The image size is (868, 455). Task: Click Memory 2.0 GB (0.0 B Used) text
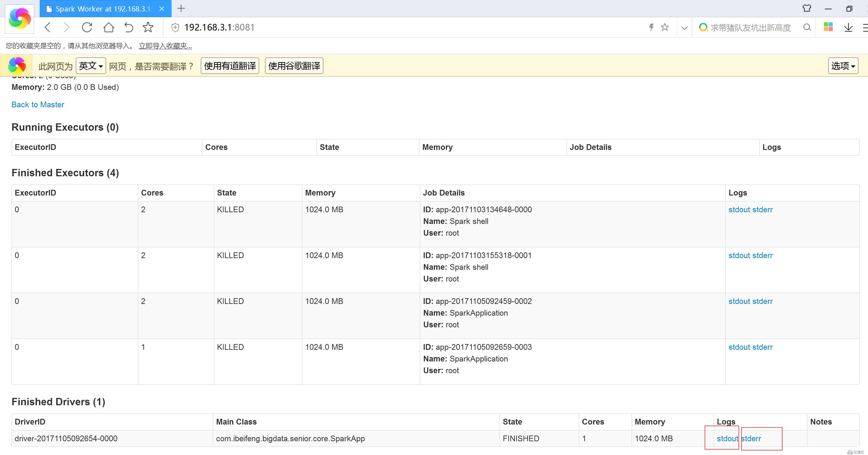click(65, 87)
